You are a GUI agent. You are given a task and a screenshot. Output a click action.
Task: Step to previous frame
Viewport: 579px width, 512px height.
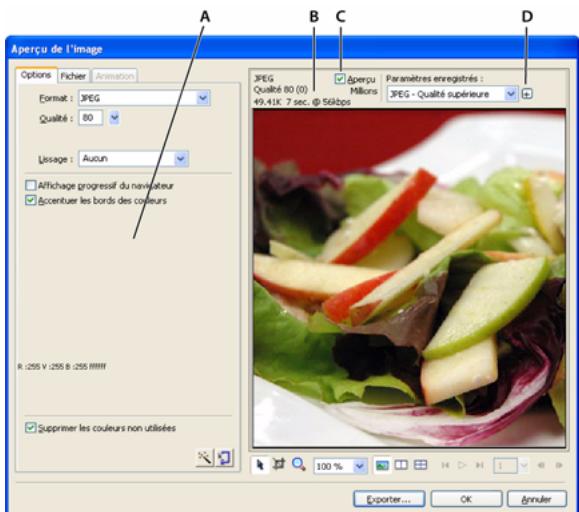pyautogui.click(x=541, y=465)
